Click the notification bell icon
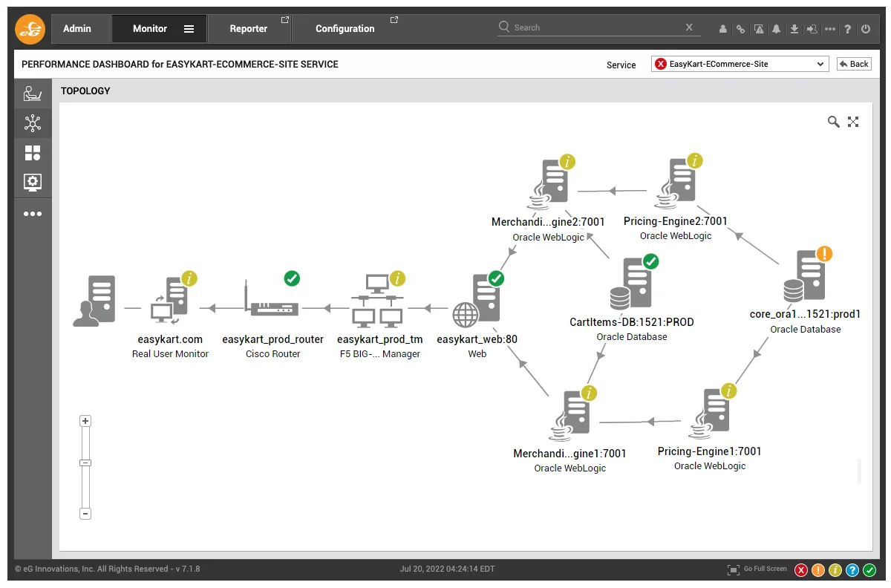The image size is (891, 588). pos(777,29)
